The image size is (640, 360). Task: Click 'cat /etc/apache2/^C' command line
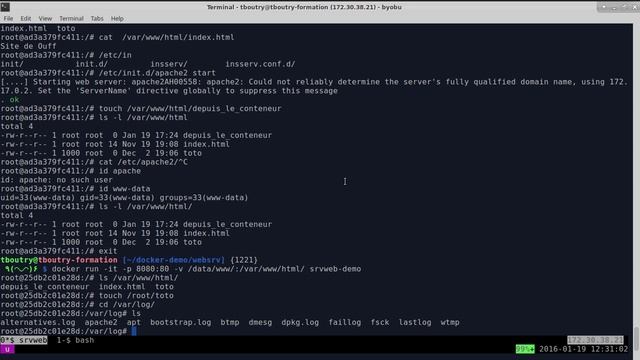click(x=94, y=162)
